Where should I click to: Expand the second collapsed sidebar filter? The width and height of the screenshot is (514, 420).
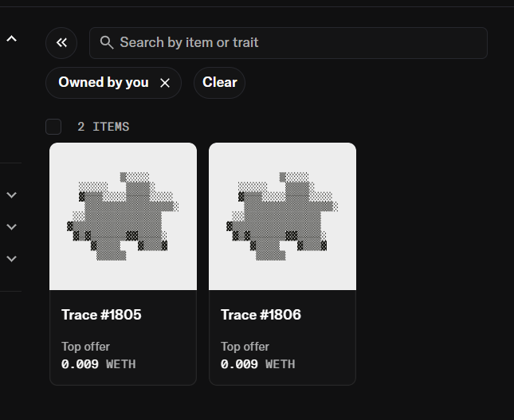tap(11, 227)
